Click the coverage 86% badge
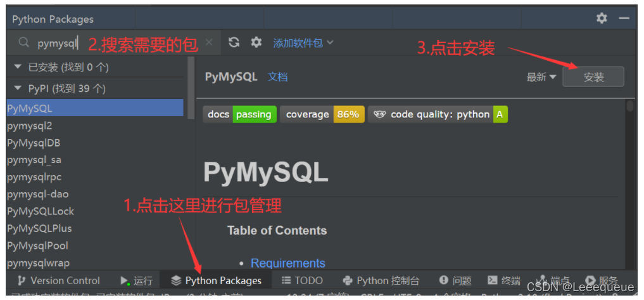644x300 pixels. 322,114
